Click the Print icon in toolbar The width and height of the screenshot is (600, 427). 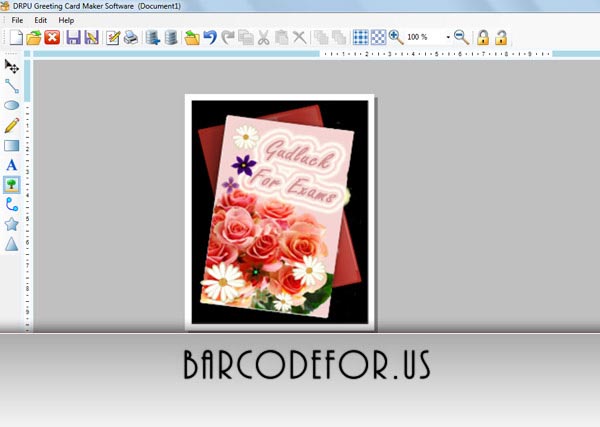click(131, 37)
